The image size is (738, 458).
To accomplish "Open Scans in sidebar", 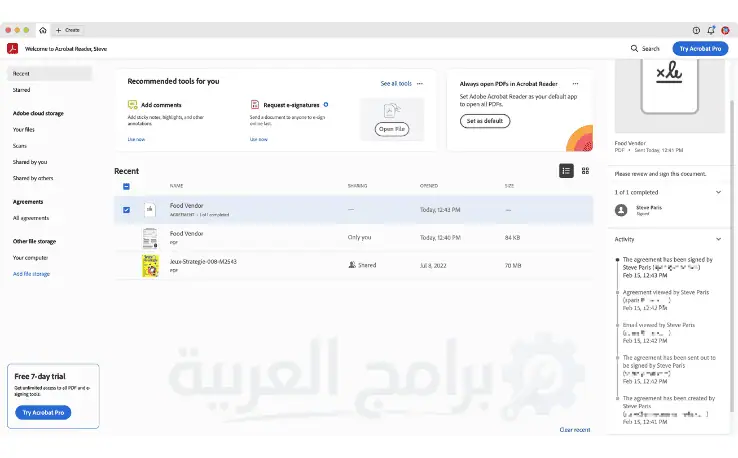I will 20,146.
